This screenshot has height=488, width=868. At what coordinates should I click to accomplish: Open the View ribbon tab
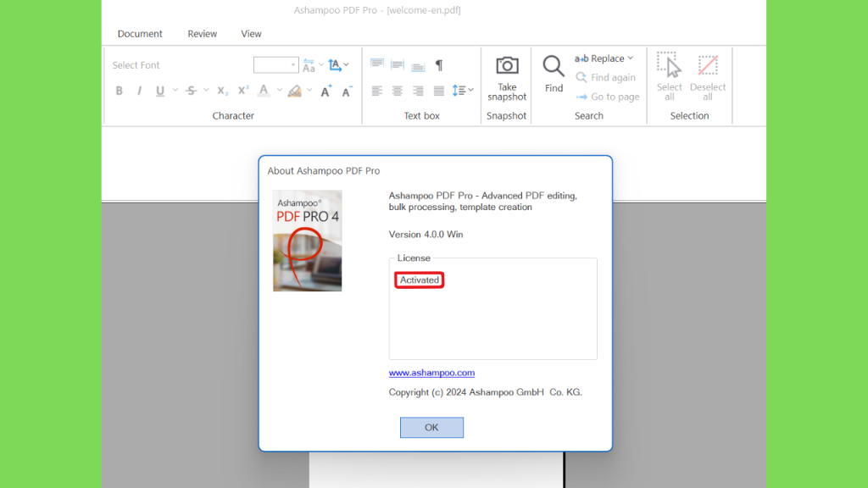coord(251,34)
